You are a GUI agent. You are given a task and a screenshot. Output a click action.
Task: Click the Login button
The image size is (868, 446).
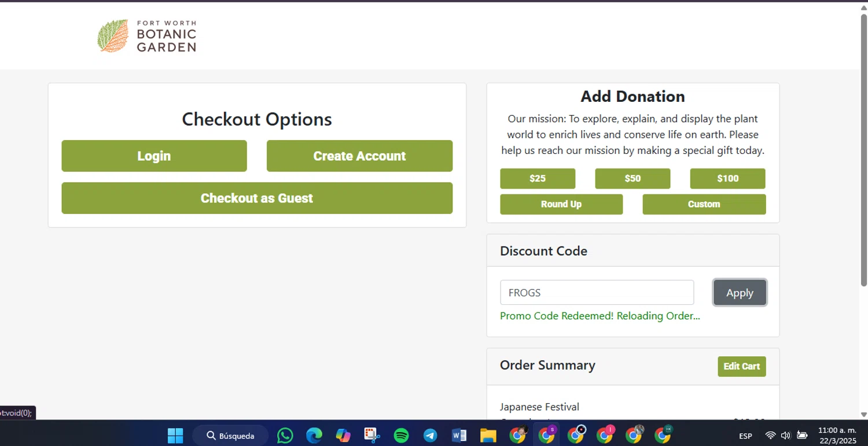coord(154,156)
